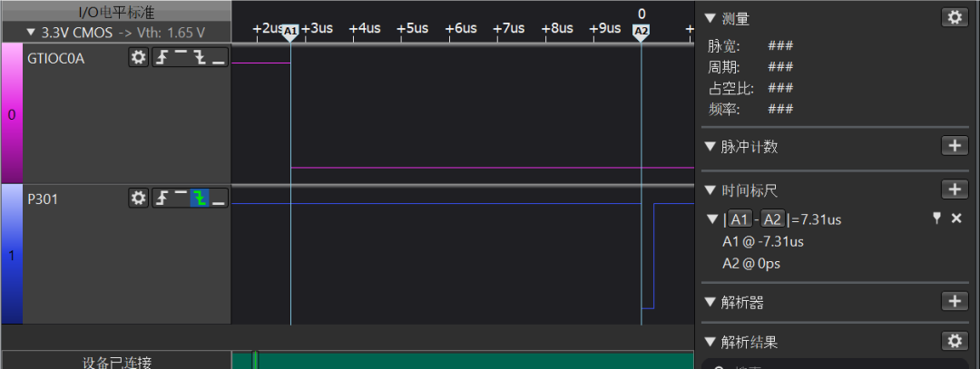Add a new 时间标尺 ruler
Screen dimensions: 980x369
tap(954, 189)
